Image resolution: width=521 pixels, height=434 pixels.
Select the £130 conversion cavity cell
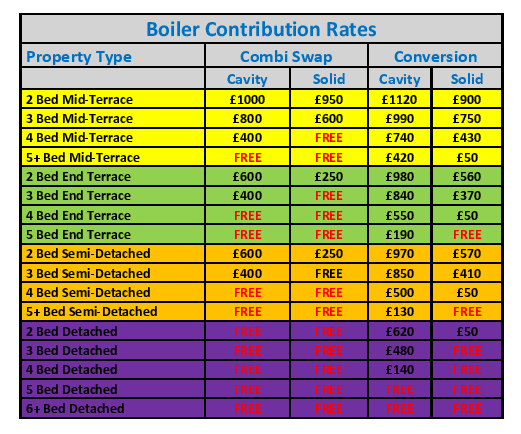[399, 311]
